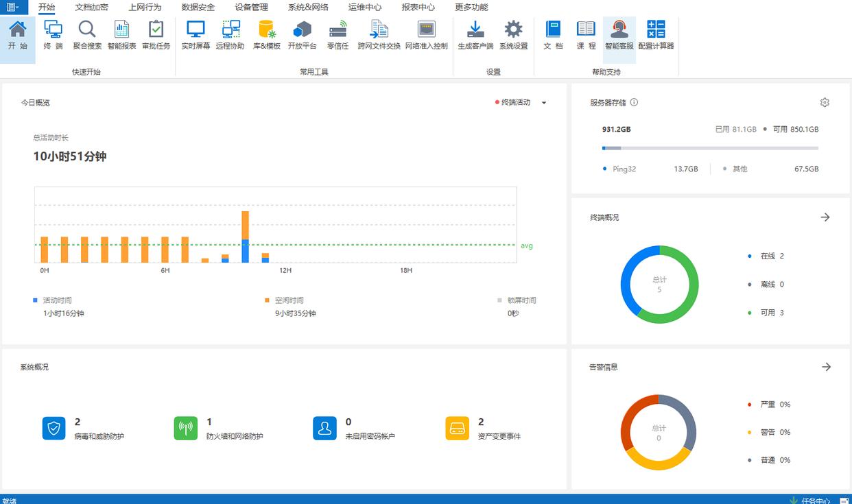Click 生成客户端 generate client icon
This screenshot has width=852, height=504.
[x=475, y=35]
